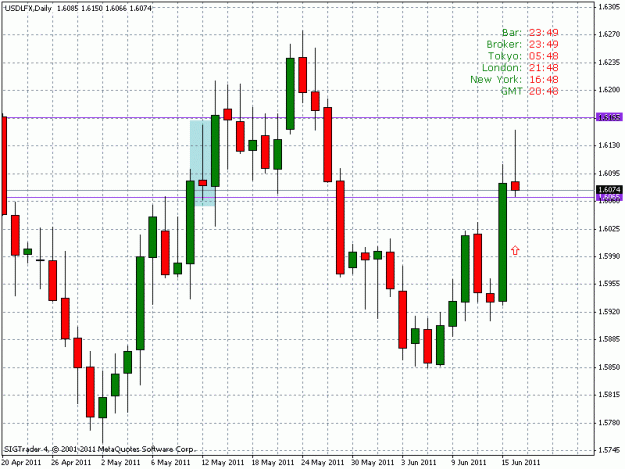Screen dimensions: 625x469
Task: Click the purple 1.6165 price tag on the axis
Action: click(x=609, y=117)
